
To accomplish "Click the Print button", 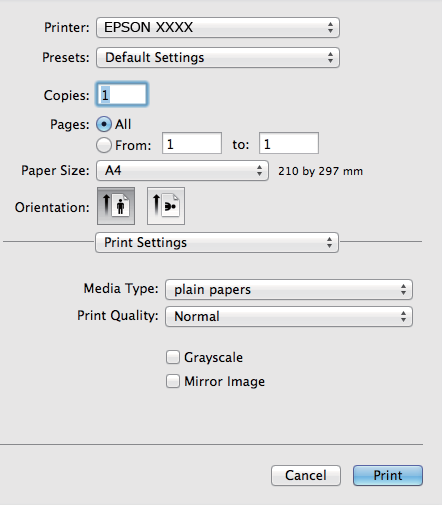I will pyautogui.click(x=388, y=475).
